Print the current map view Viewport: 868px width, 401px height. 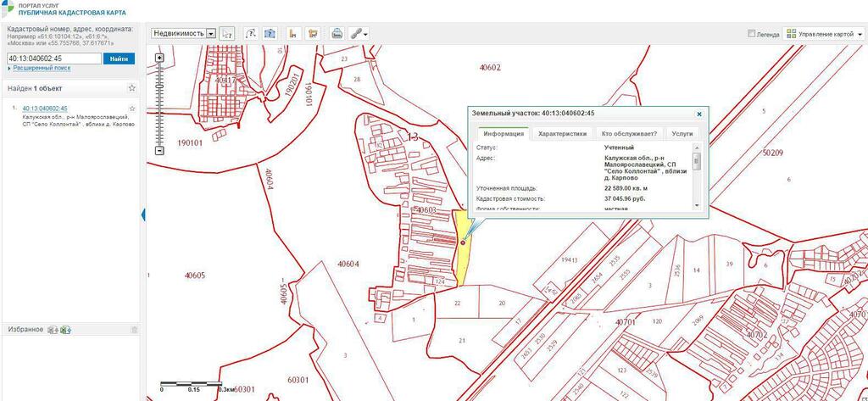[337, 34]
